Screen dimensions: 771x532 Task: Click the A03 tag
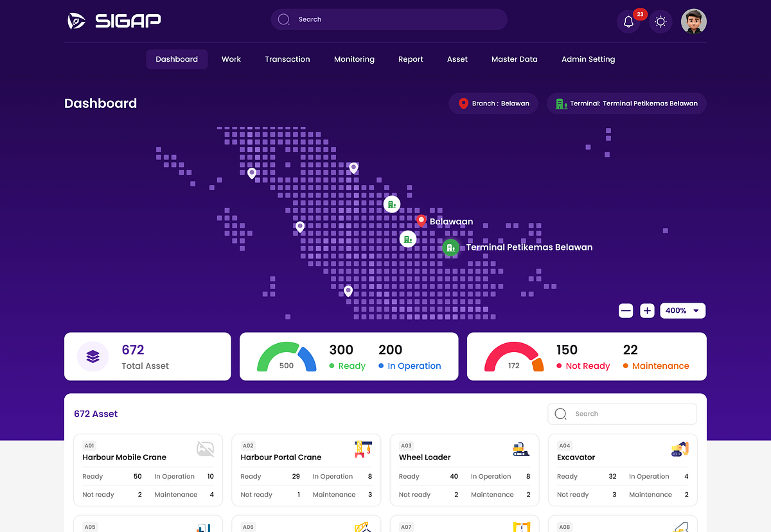[x=406, y=445]
